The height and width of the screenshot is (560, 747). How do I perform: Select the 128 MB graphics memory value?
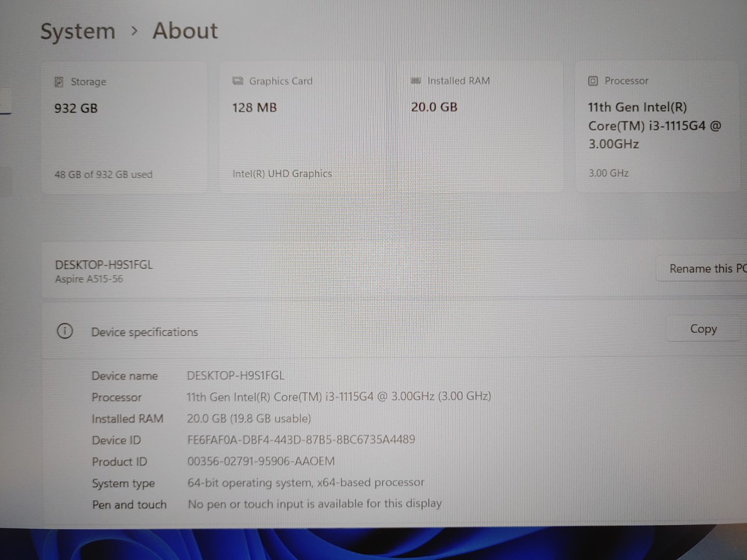click(x=254, y=107)
